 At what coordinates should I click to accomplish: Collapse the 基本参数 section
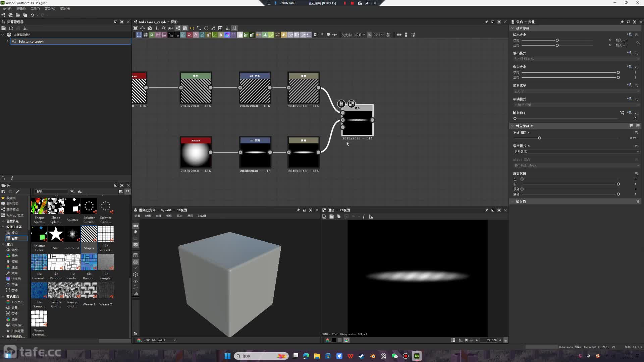pos(513,28)
